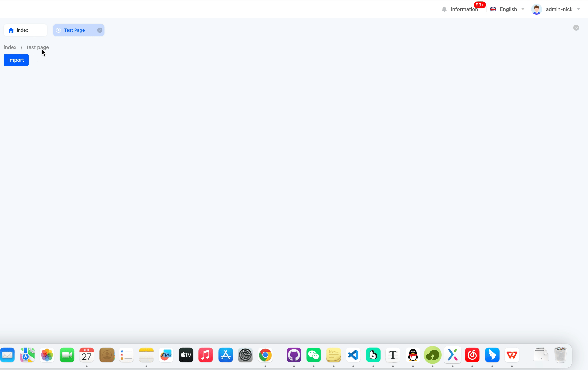Screen dimensions: 588x370
Task: Click the admin-nick avatar picture
Action: 536,9
